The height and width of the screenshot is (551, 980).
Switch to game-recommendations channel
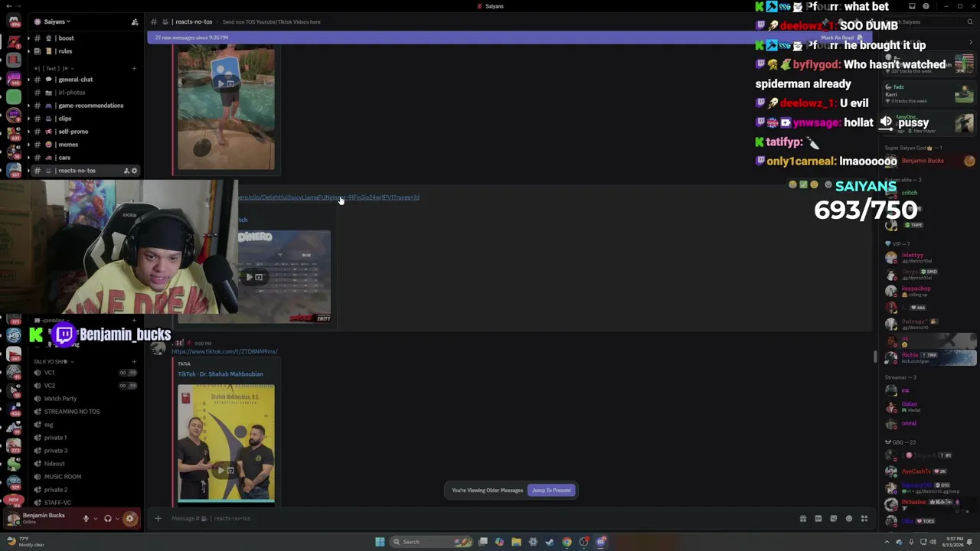[x=84, y=106]
